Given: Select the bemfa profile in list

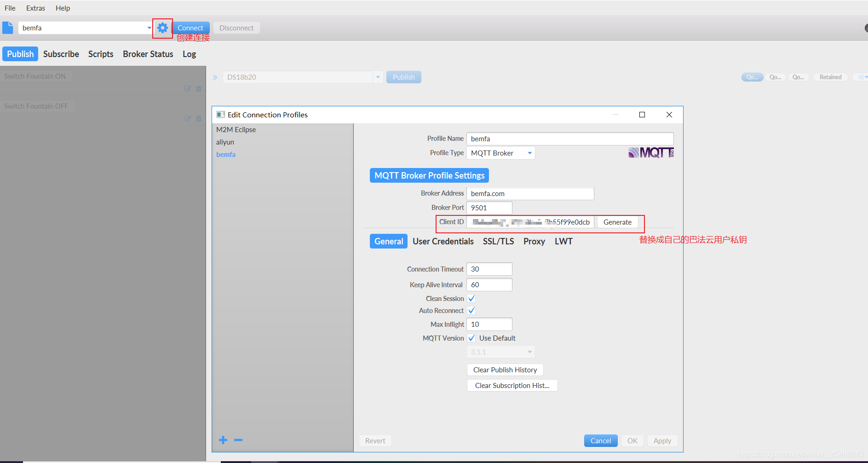Looking at the screenshot, I should pyautogui.click(x=226, y=155).
